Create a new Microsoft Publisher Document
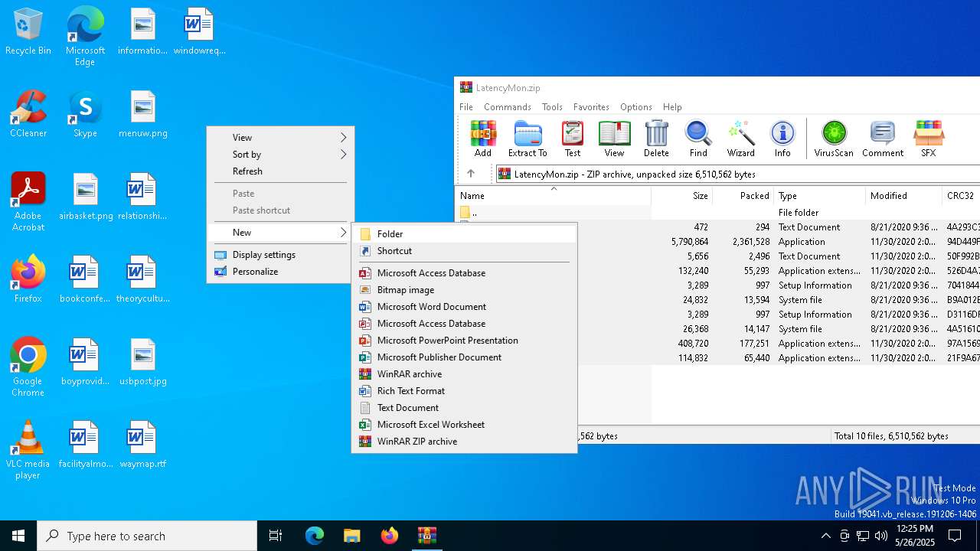The height and width of the screenshot is (551, 980). coord(464,357)
